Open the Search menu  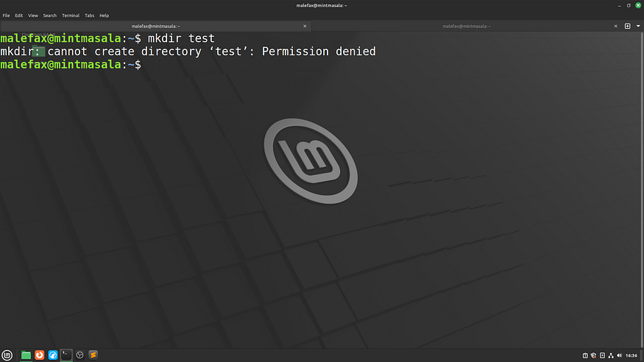[50, 15]
